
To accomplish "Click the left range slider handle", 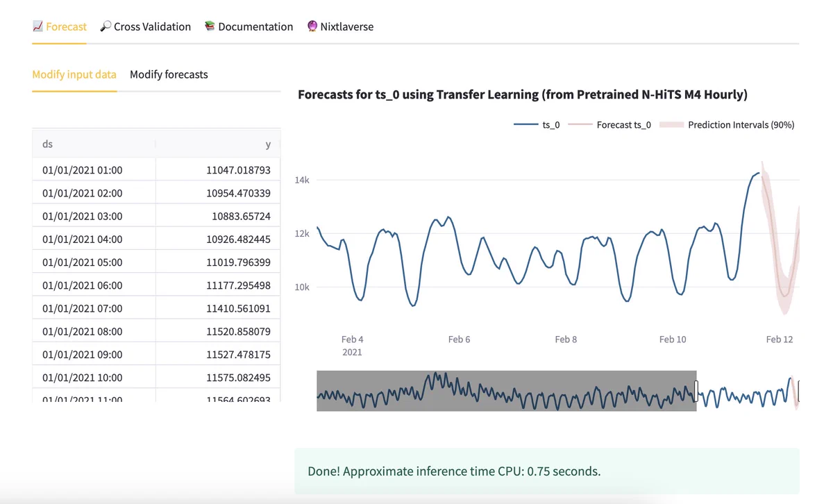I will [x=696, y=391].
